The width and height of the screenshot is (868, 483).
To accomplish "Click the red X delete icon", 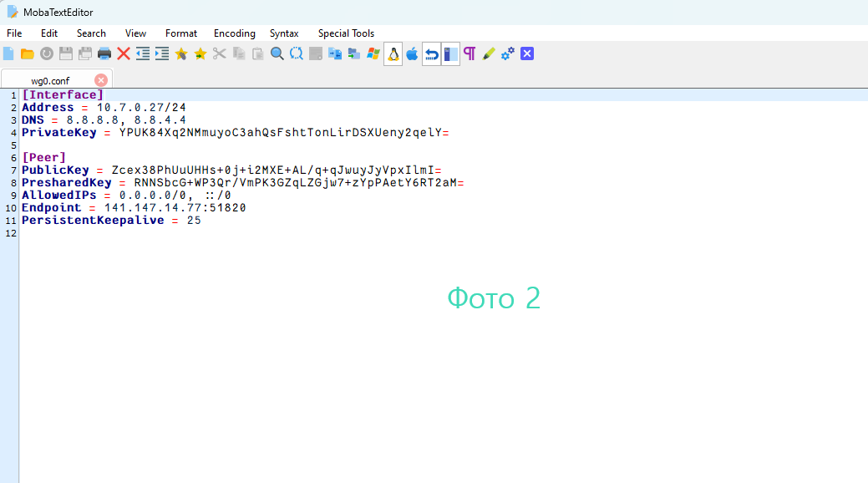I will click(124, 53).
